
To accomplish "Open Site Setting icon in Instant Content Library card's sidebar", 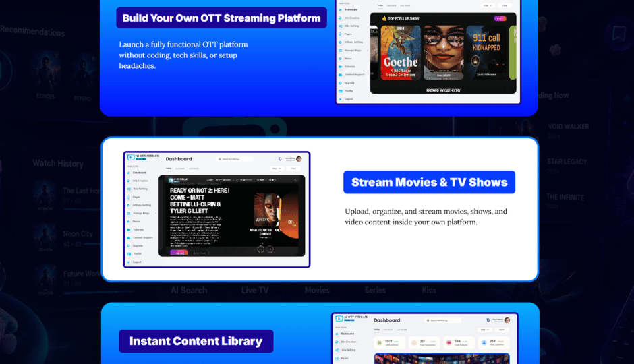I will (x=337, y=350).
